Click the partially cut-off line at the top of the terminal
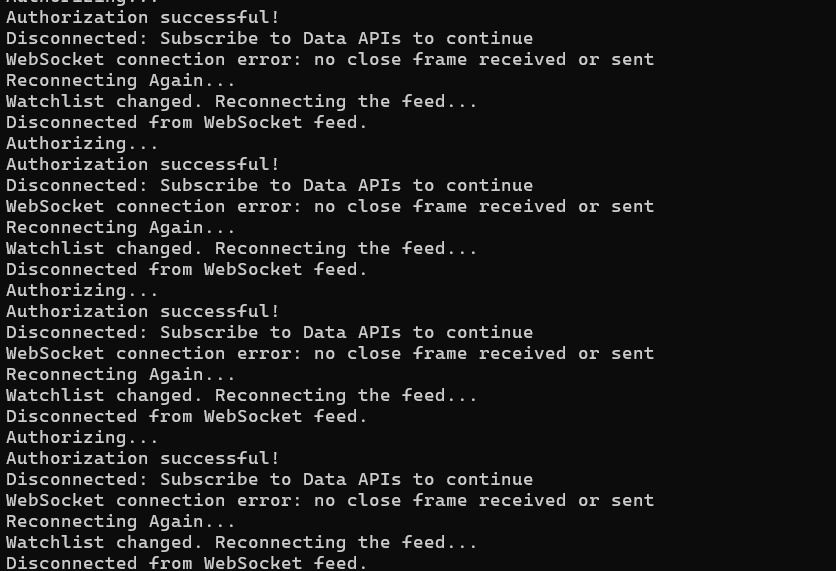The image size is (836, 571). 82,2
